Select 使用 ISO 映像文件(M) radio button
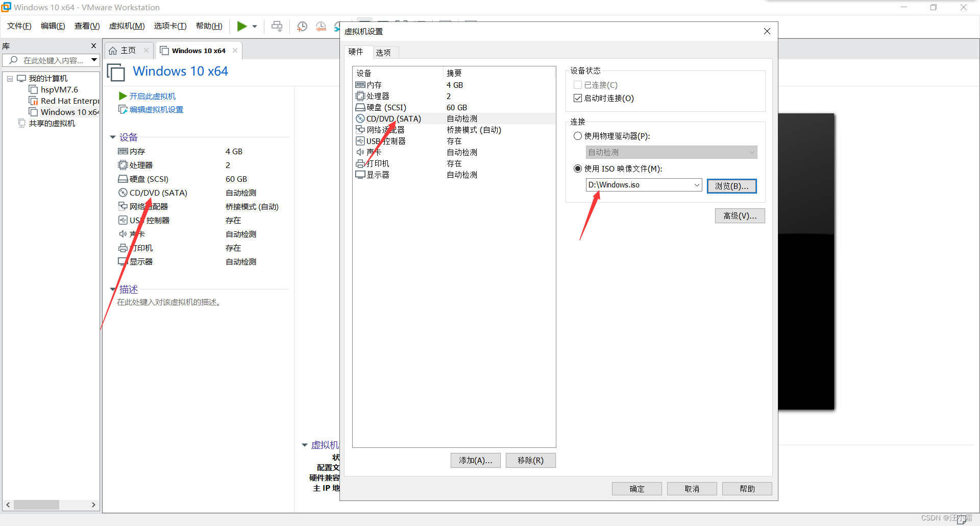 [578, 169]
